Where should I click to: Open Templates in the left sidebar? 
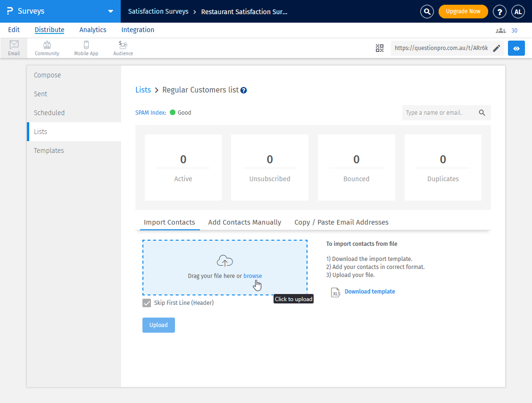(49, 151)
